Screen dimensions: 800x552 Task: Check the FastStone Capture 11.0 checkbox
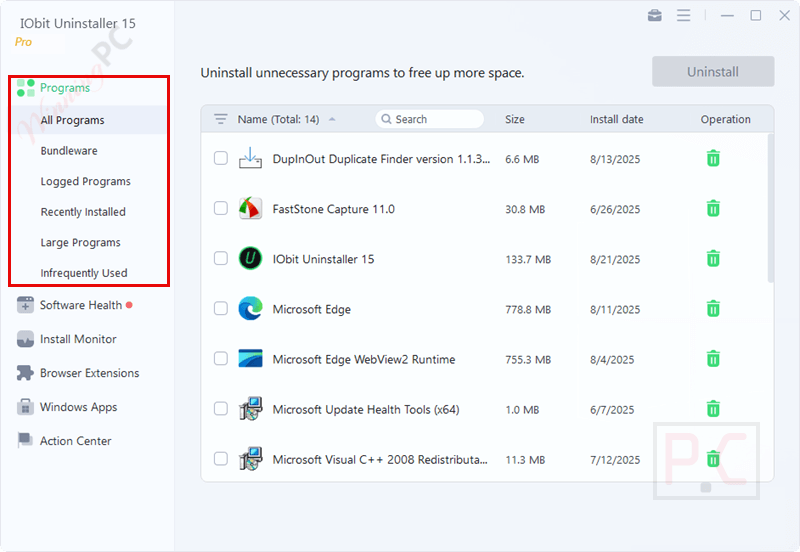pyautogui.click(x=221, y=208)
